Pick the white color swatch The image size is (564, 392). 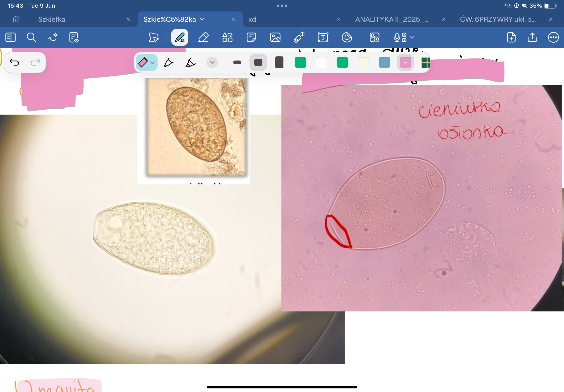pos(321,62)
